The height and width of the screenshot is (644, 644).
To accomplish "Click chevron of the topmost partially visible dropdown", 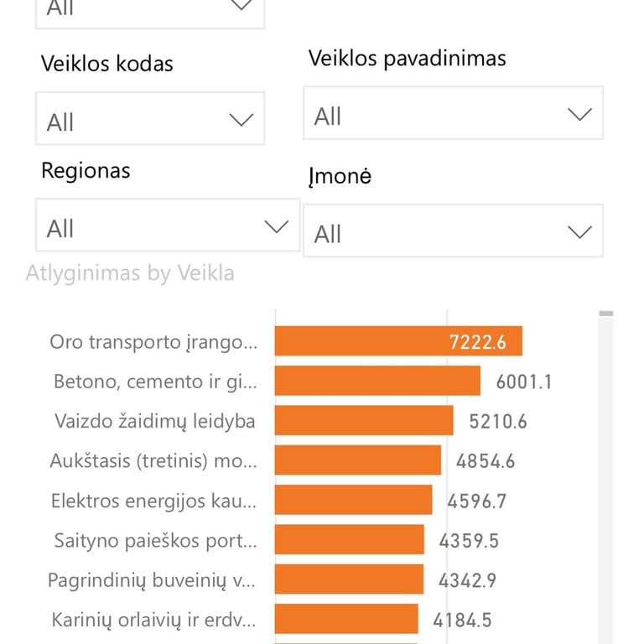I will tap(241, 5).
